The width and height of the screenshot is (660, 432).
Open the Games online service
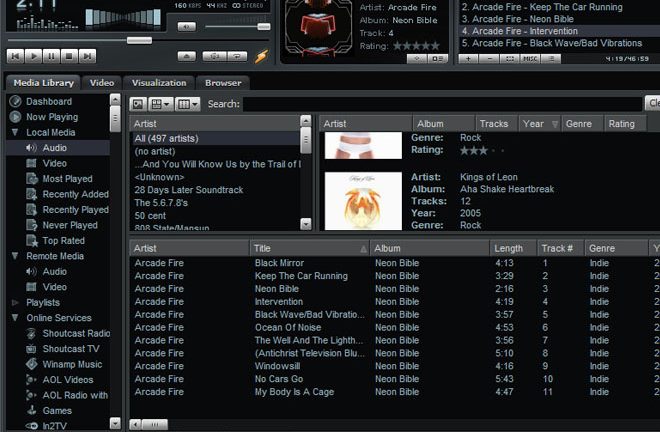[x=57, y=411]
